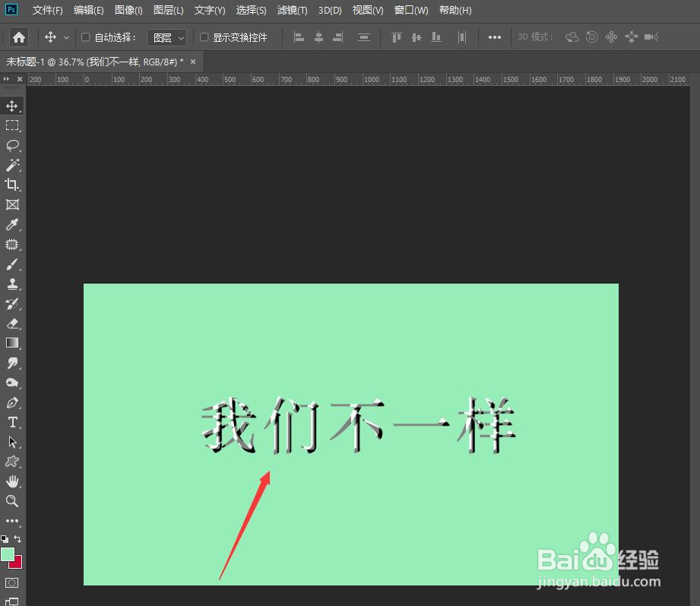Screen dimensions: 700x606
Task: Toggle Show Transform Controls on
Action: (204, 36)
